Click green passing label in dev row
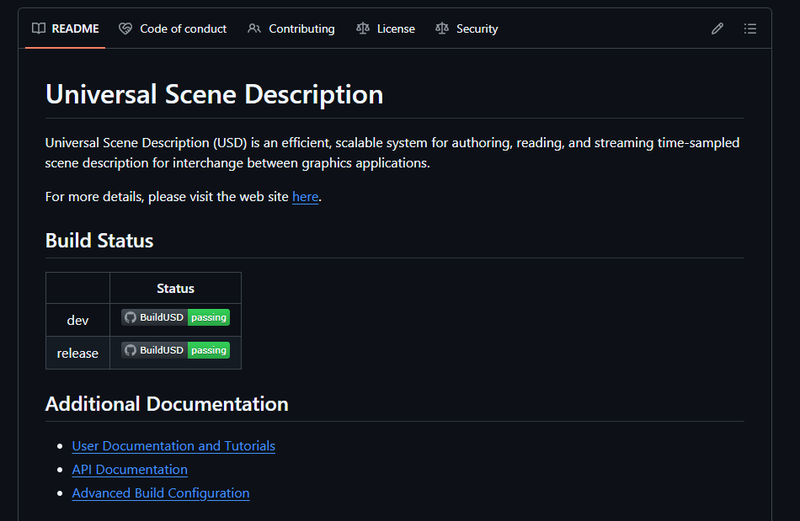The height and width of the screenshot is (521, 800). pyautogui.click(x=209, y=317)
